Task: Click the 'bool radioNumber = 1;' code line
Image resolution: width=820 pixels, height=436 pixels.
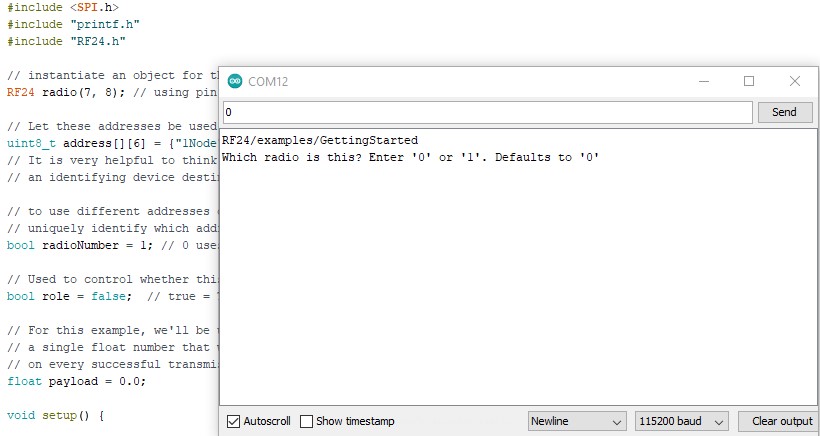Action: [100, 245]
